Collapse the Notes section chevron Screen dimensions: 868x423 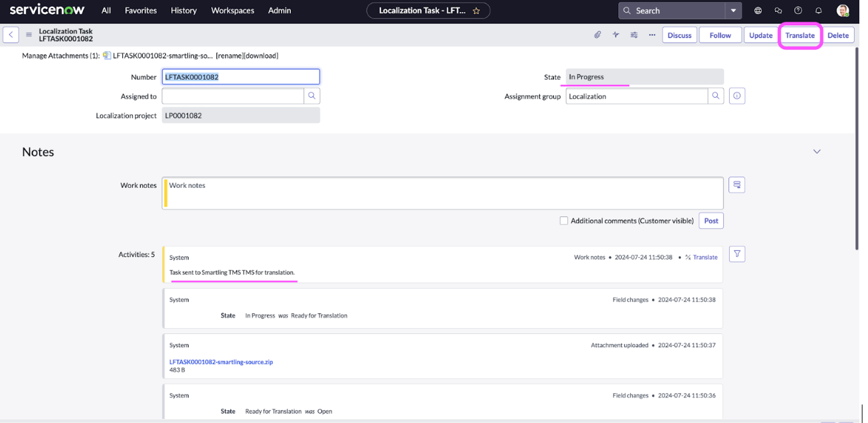point(817,152)
